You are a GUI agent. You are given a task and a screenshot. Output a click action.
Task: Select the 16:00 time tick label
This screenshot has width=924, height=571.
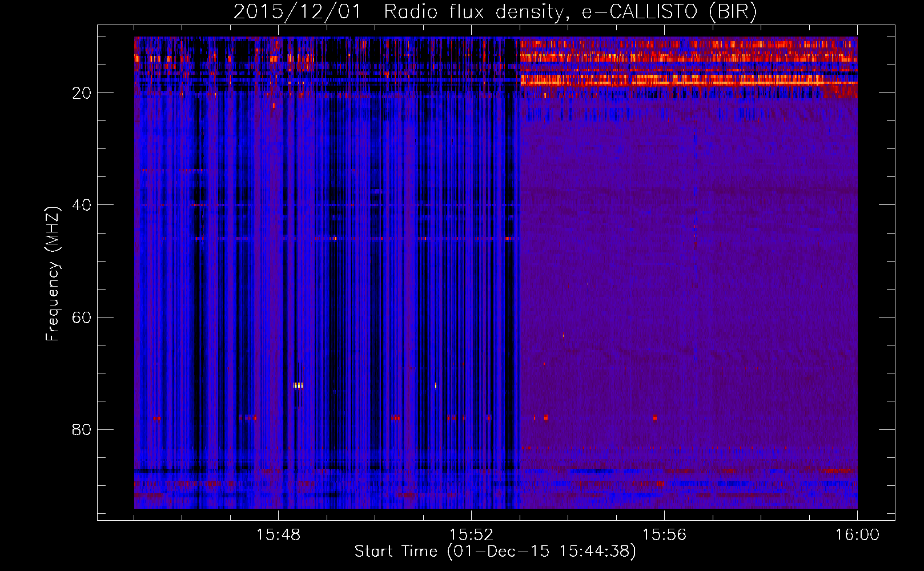(x=857, y=535)
